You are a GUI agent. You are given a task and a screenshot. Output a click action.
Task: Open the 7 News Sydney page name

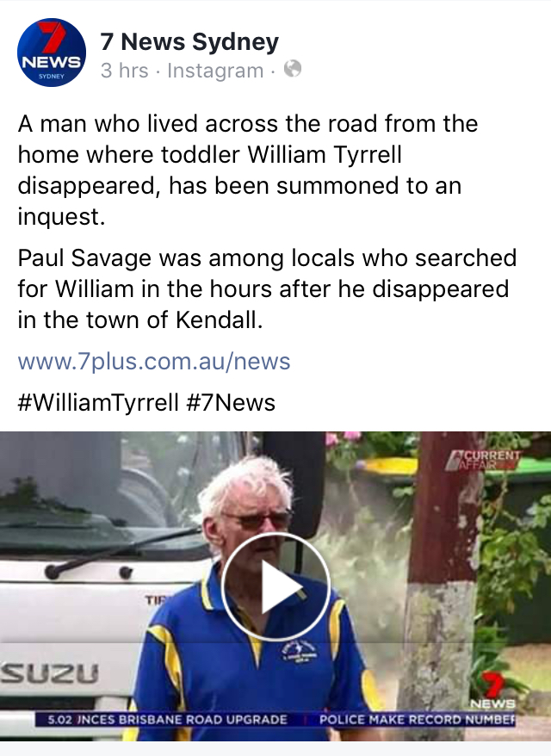click(189, 41)
